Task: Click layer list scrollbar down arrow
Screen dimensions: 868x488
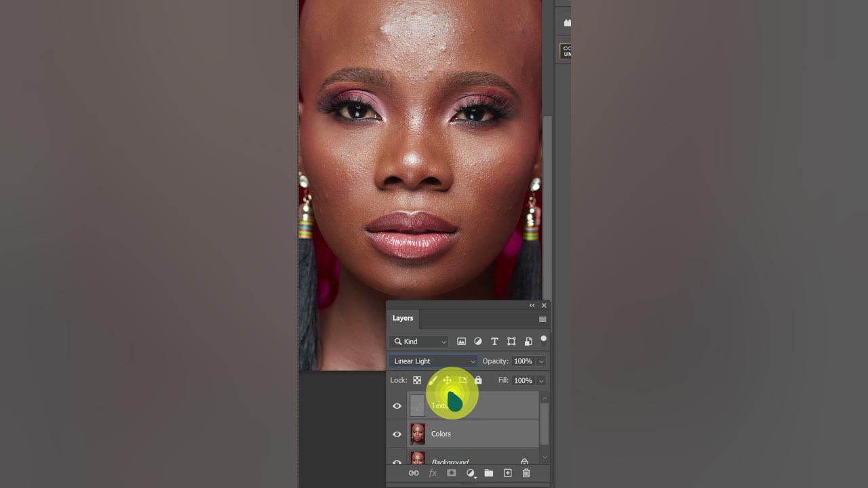Action: pyautogui.click(x=544, y=457)
